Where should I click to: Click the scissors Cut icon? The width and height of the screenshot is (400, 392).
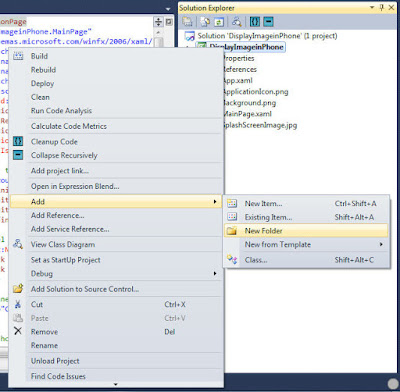[18, 304]
